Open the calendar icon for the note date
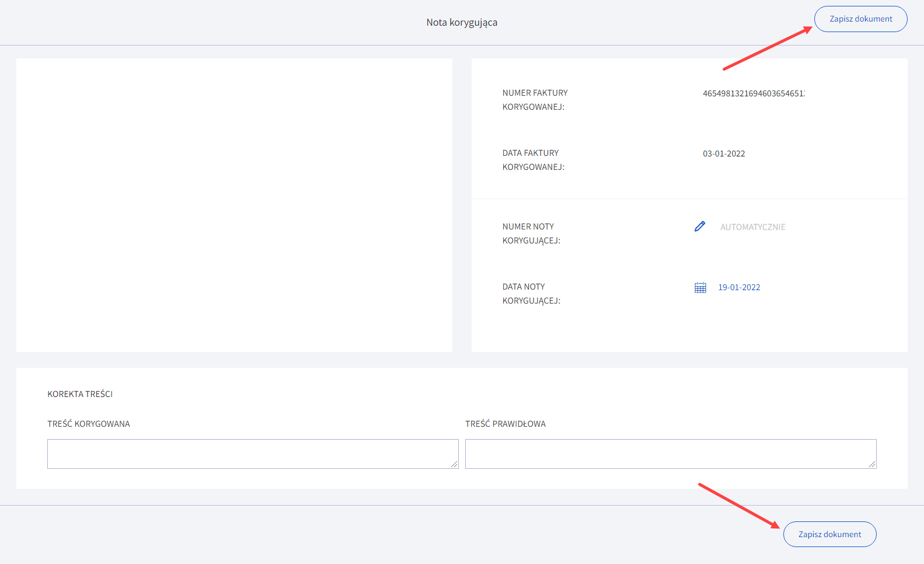Screen dimensions: 924x564 tap(700, 287)
